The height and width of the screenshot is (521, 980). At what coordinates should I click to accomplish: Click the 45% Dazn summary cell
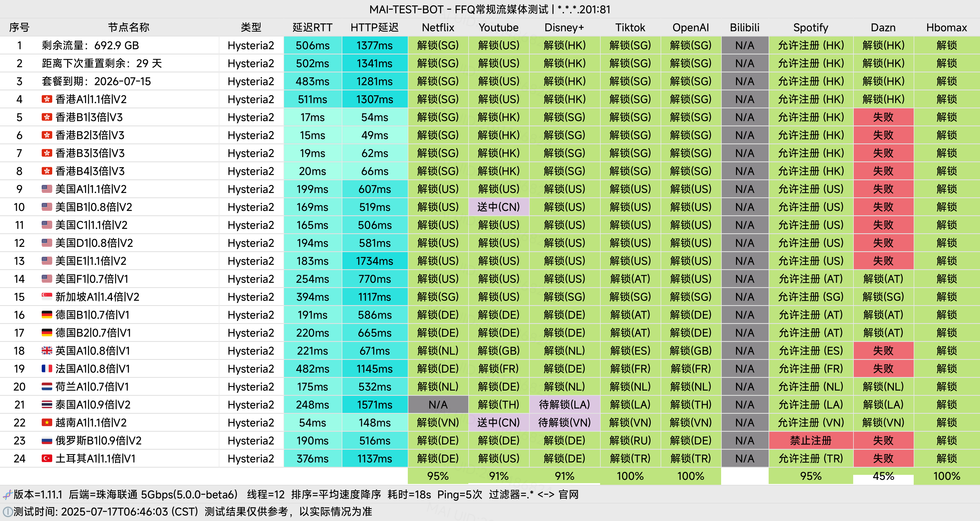click(x=883, y=476)
